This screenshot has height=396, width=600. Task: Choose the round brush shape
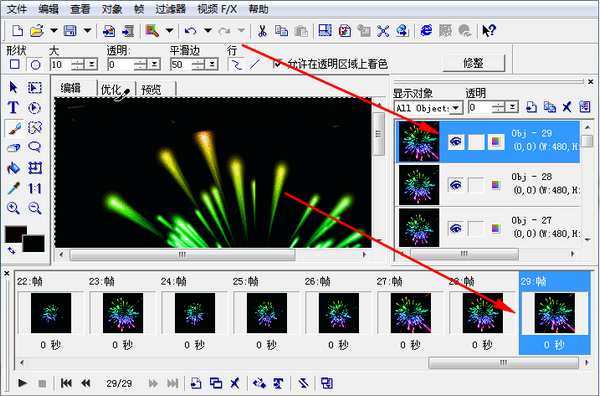tap(35, 64)
